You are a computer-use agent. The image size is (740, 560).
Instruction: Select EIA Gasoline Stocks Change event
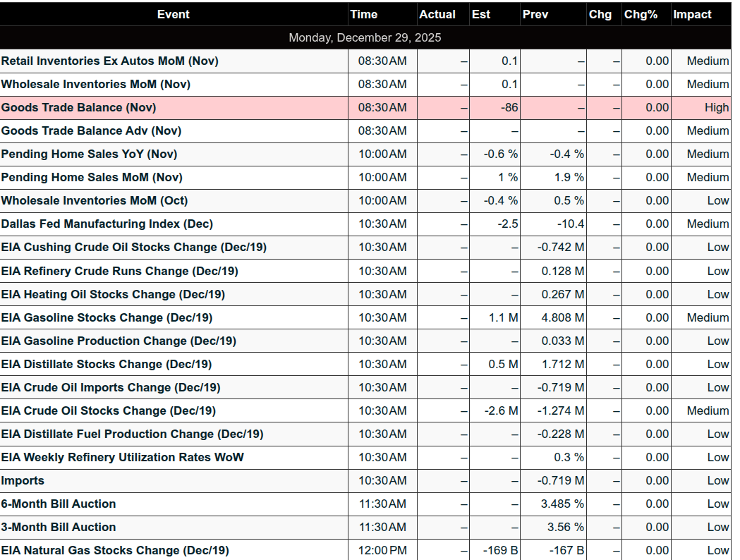point(107,318)
